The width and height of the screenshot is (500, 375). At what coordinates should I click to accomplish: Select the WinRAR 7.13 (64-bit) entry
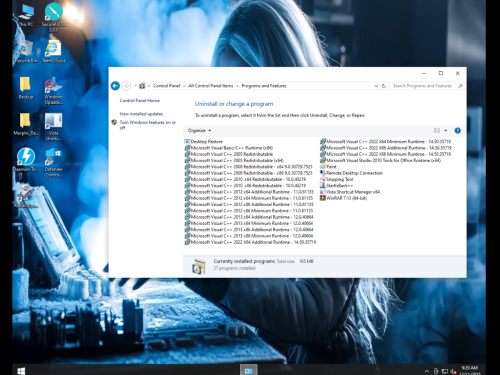[x=343, y=198]
